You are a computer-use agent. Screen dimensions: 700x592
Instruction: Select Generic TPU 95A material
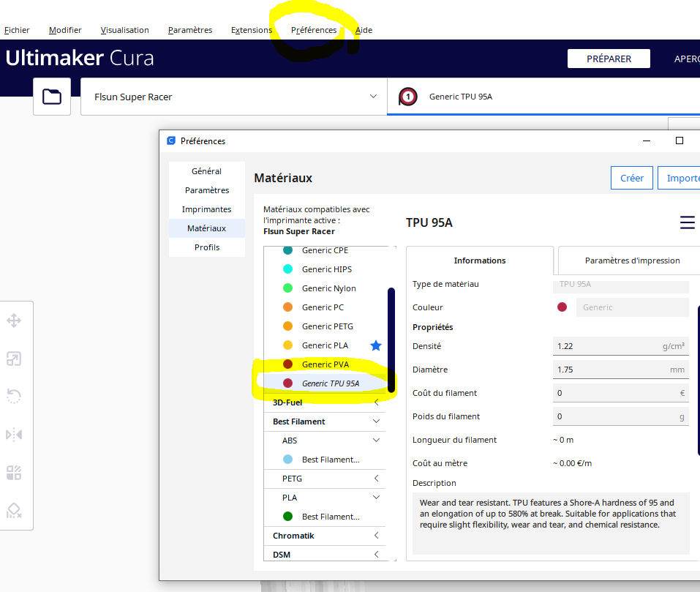pyautogui.click(x=325, y=383)
